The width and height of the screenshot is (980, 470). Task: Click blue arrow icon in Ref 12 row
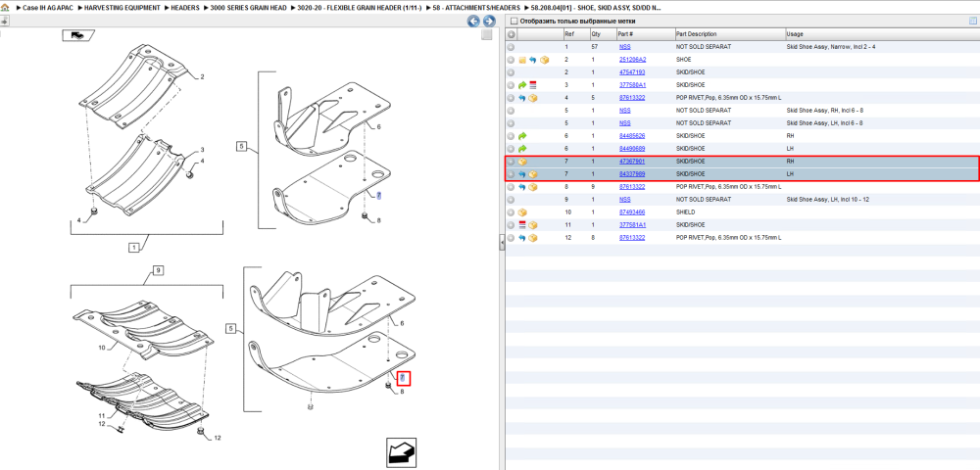coord(522,238)
